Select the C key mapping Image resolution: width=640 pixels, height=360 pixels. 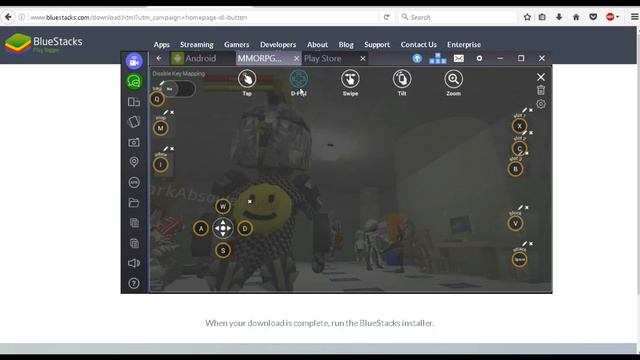(520, 149)
